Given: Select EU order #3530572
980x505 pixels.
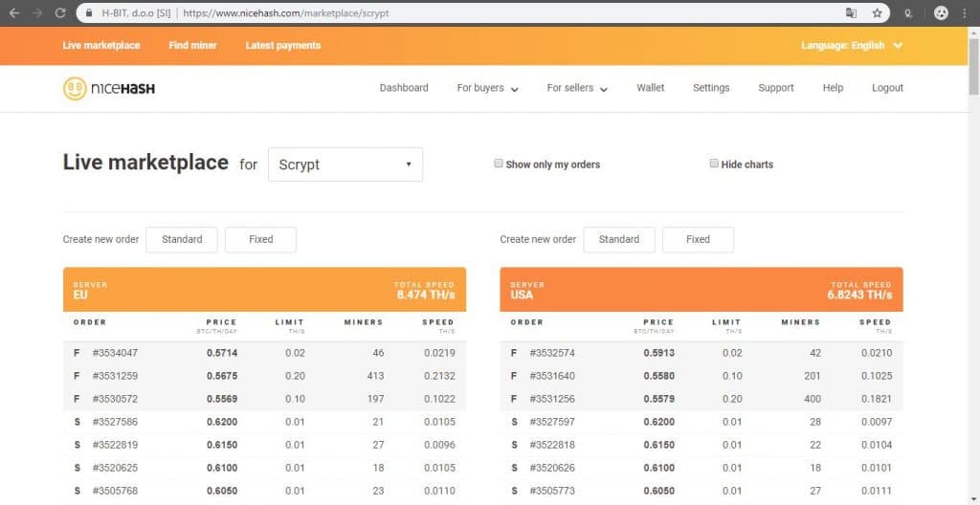Looking at the screenshot, I should click(264, 399).
